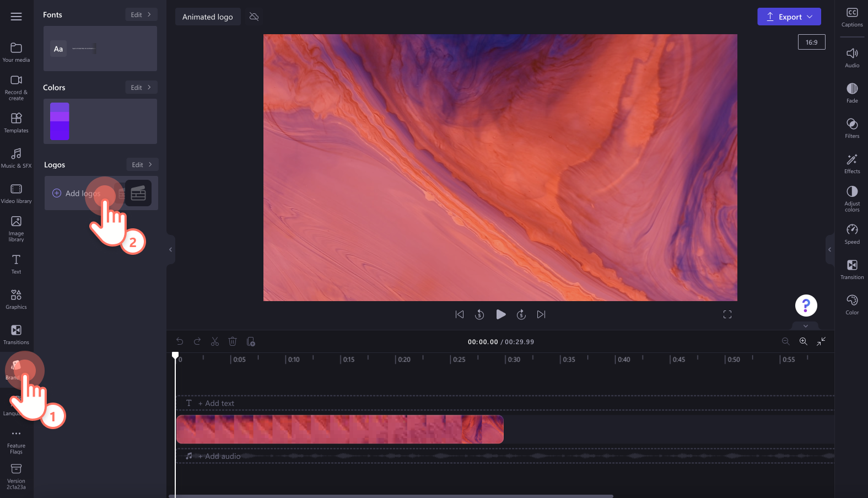Open the Image library panel
868x498 pixels.
[17, 228]
